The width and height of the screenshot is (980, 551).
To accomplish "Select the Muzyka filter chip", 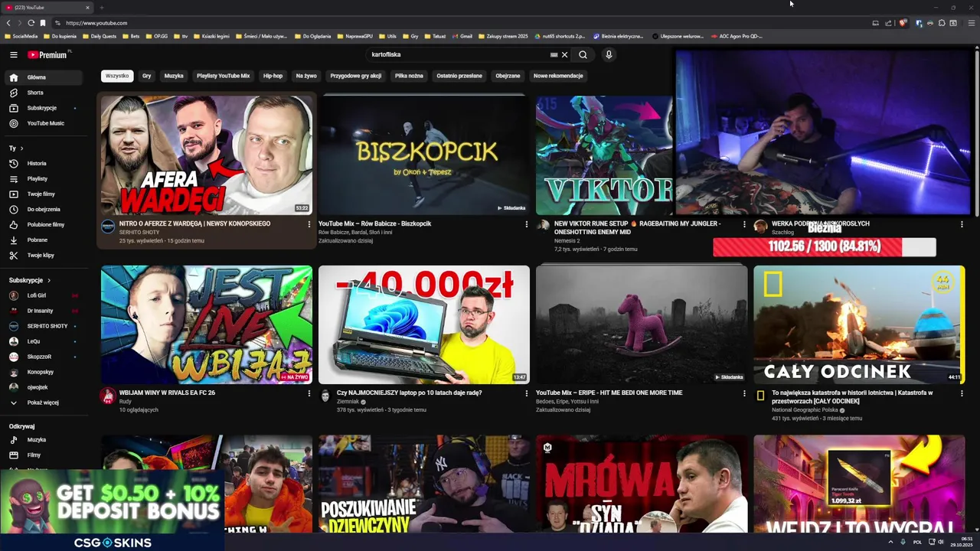I will (174, 76).
